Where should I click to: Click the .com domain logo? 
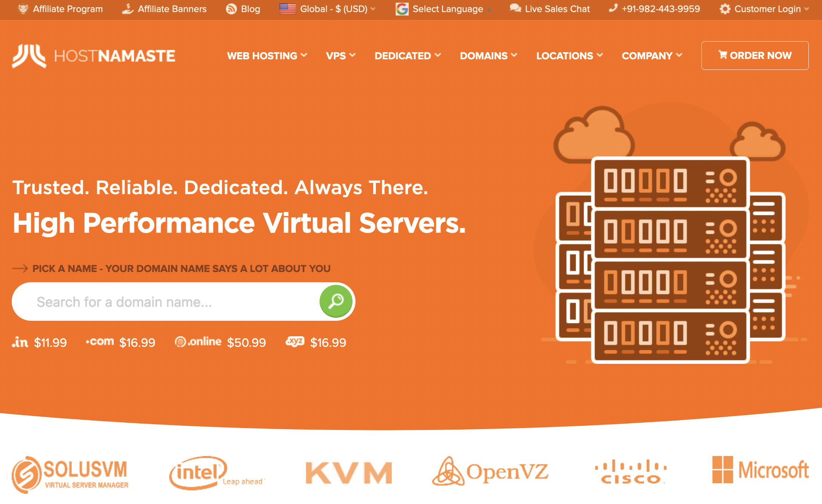click(100, 342)
